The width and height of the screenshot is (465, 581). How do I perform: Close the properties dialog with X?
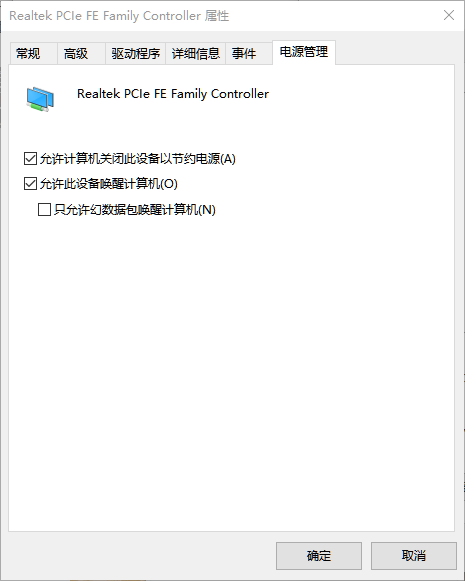click(449, 15)
